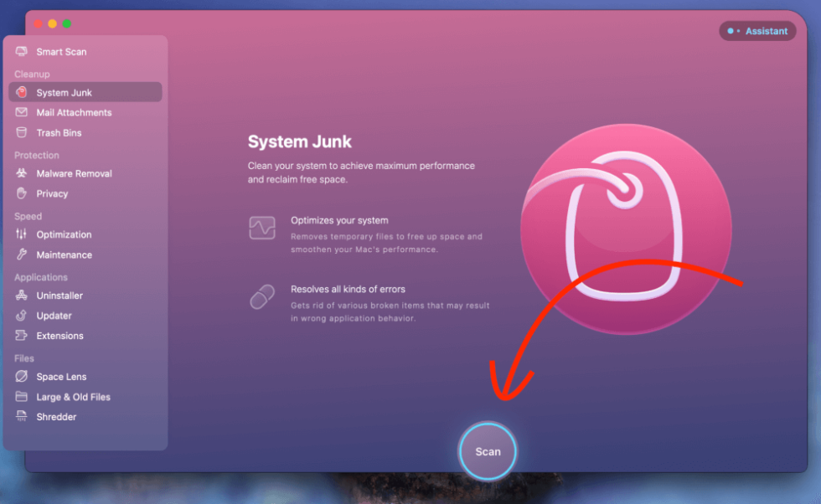Open Shredder via its sidebar icon

tap(20, 416)
